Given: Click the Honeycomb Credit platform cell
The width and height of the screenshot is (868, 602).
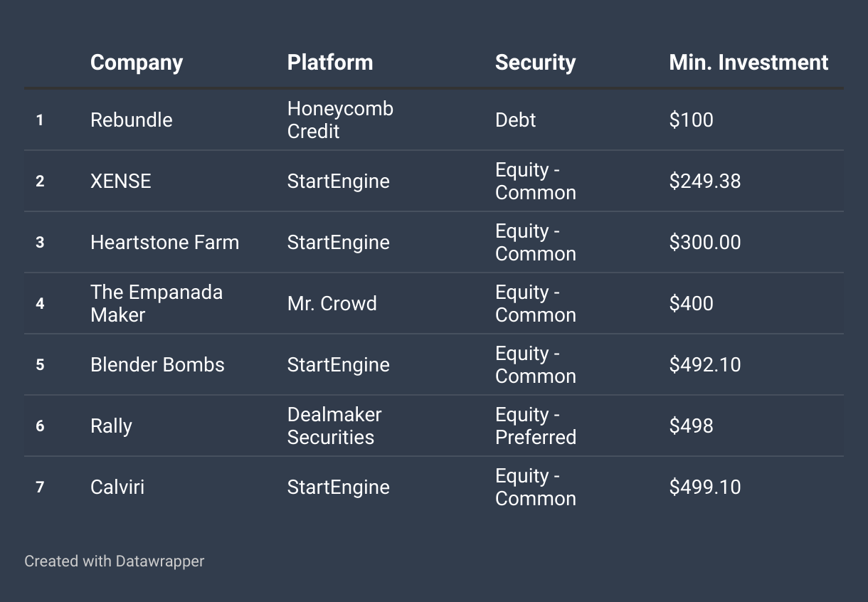Looking at the screenshot, I should (x=340, y=120).
